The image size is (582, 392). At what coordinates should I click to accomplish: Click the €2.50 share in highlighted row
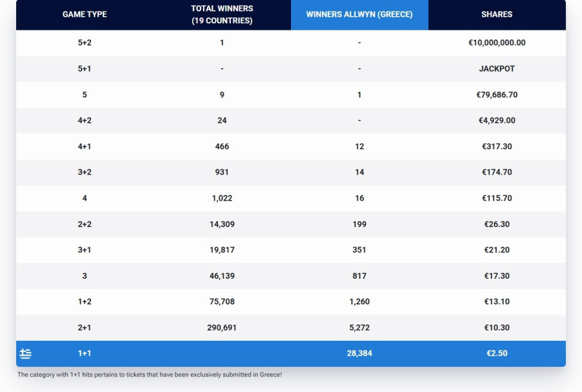[x=497, y=354]
